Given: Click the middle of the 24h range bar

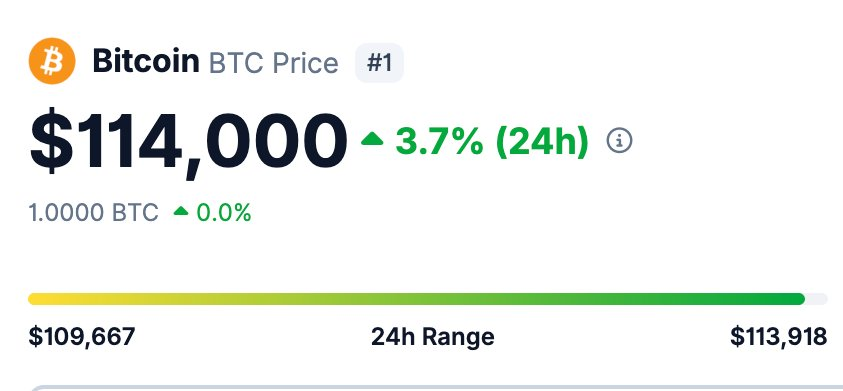Looking at the screenshot, I should pos(427,299).
